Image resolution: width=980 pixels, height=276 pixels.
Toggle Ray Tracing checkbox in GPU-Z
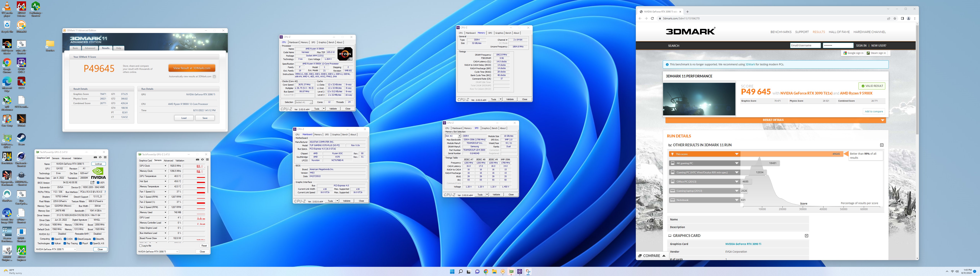pos(65,243)
